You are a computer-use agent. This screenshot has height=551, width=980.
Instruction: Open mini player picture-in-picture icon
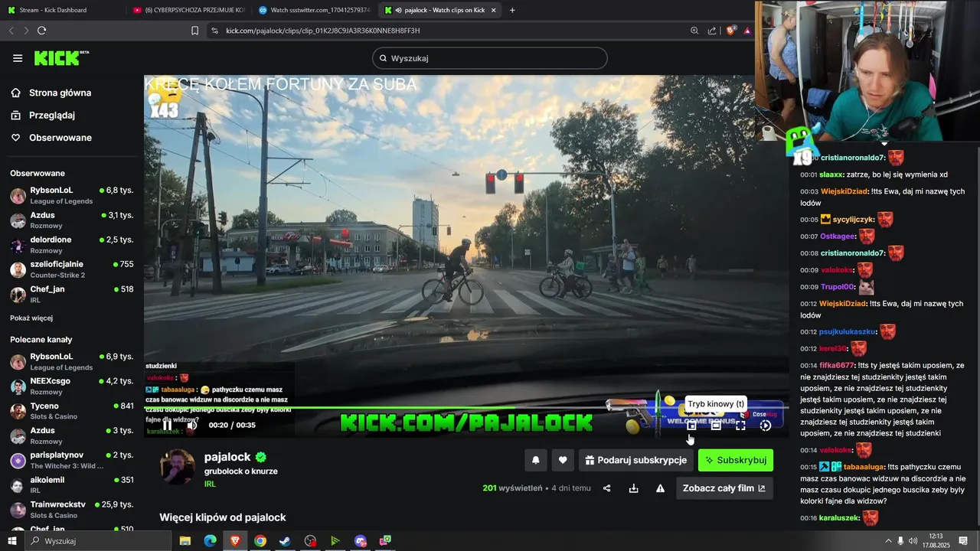coord(691,425)
